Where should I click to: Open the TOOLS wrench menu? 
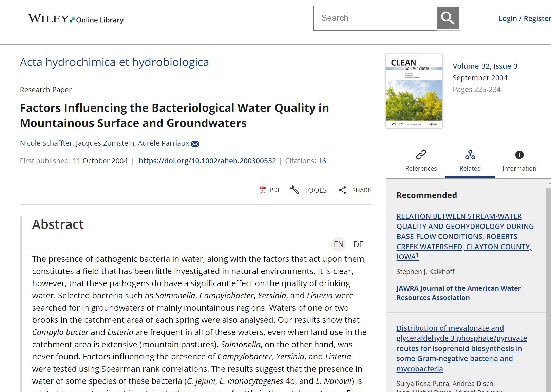tap(309, 190)
